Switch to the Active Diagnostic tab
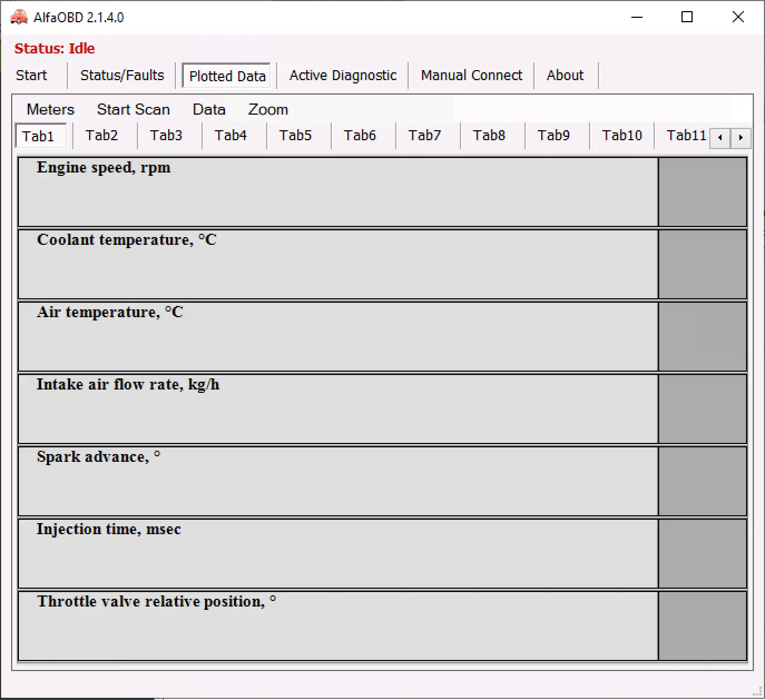The width and height of the screenshot is (765, 700). point(342,75)
